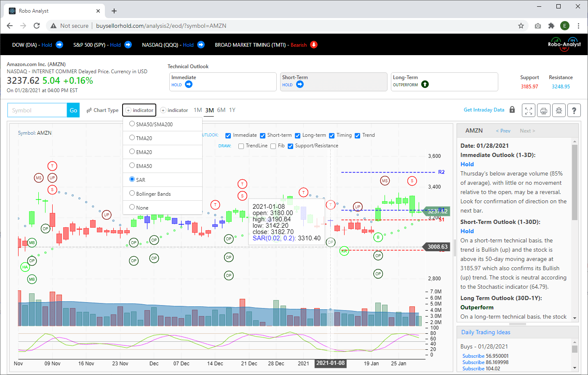The image size is (588, 375).
Task: Enable the TrendLine draw checkbox
Action: [x=241, y=146]
